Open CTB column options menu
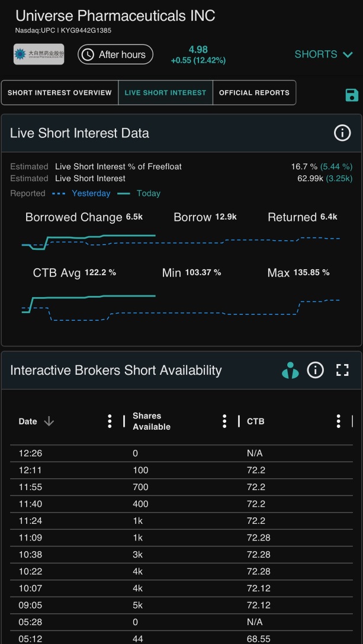 point(338,421)
